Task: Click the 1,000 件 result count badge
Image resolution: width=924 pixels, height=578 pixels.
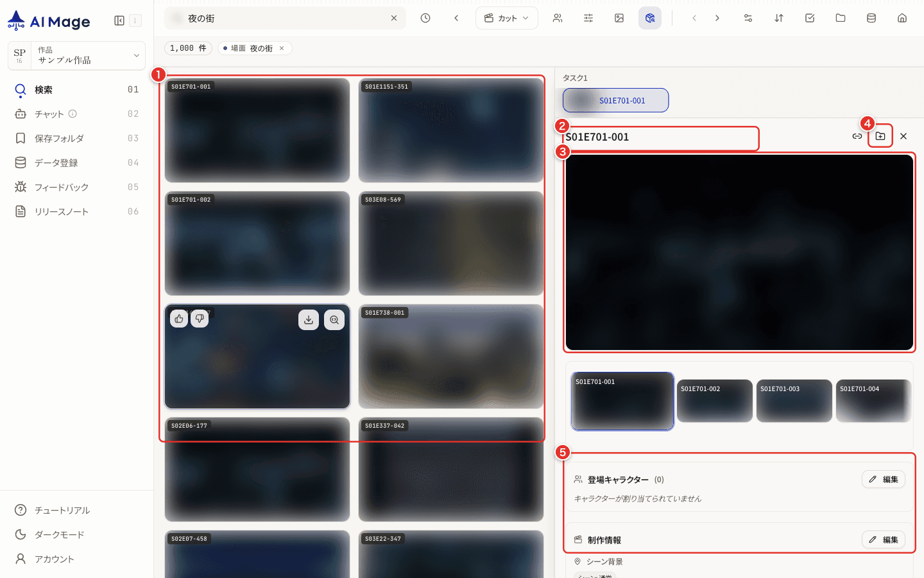Action: (x=189, y=48)
